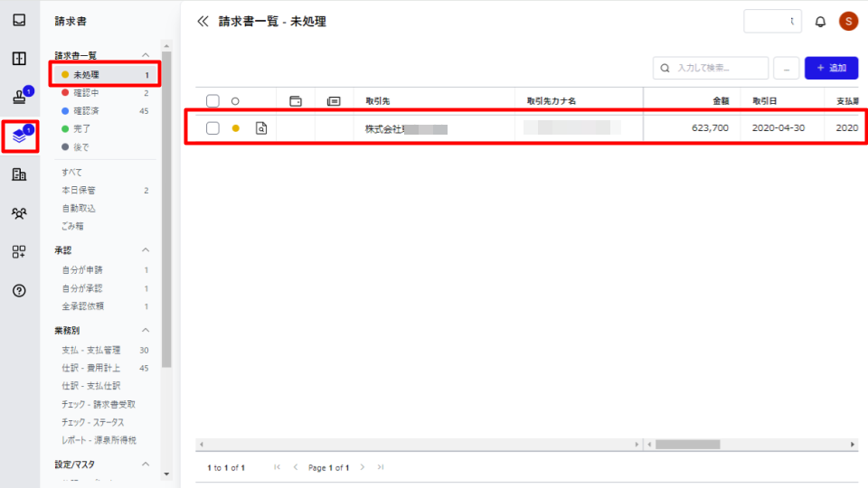Click the list column header icon
This screenshot has height=488, width=868.
[334, 101]
